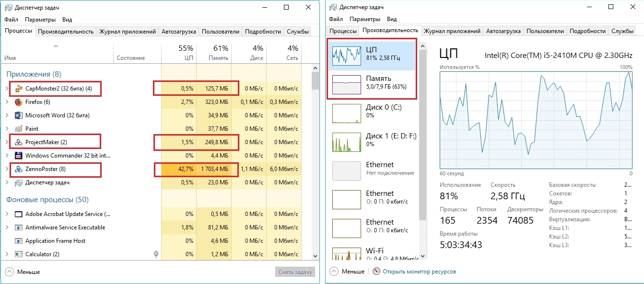This screenshot has height=284, width=644.
Task: Select the ЦП performance graph item
Action: 372,56
